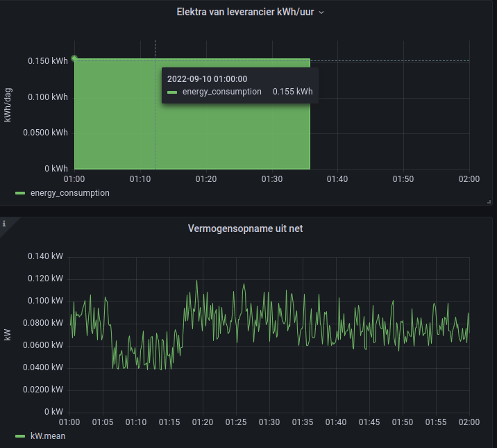This screenshot has height=448, width=497.
Task: Click the 02:00 tick on the top chart
Action: (x=469, y=179)
